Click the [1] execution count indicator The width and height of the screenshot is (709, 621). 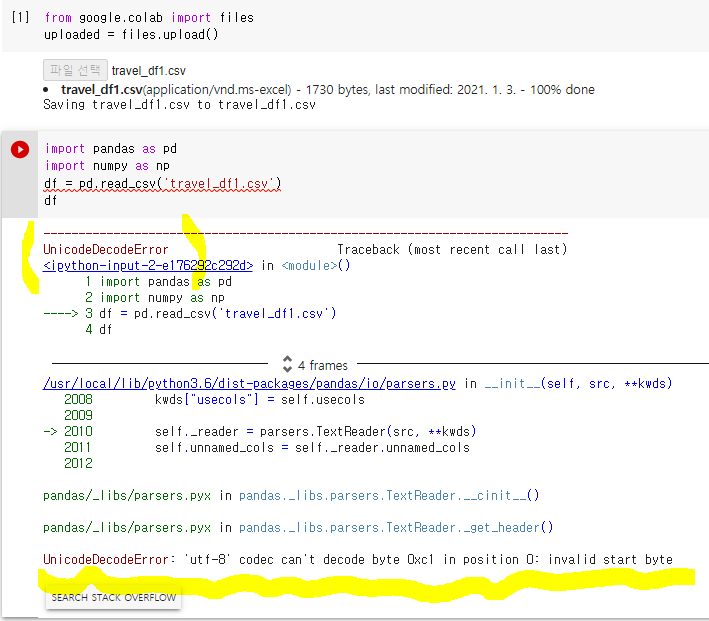point(20,18)
